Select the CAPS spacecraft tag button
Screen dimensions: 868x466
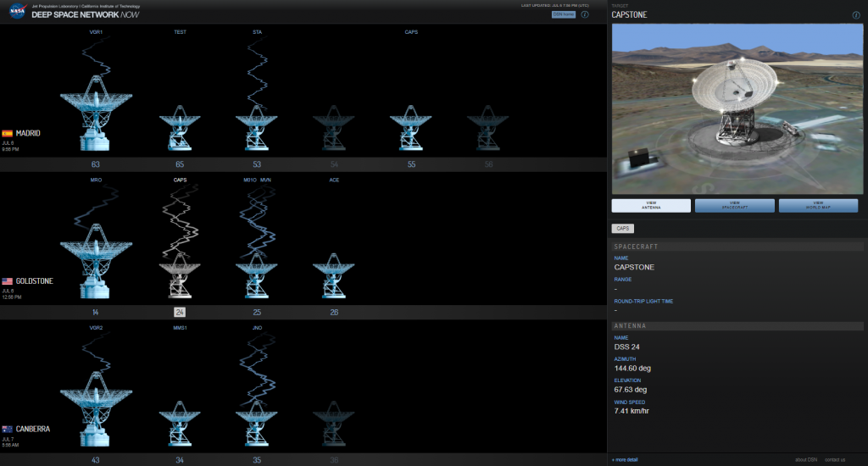click(x=622, y=229)
